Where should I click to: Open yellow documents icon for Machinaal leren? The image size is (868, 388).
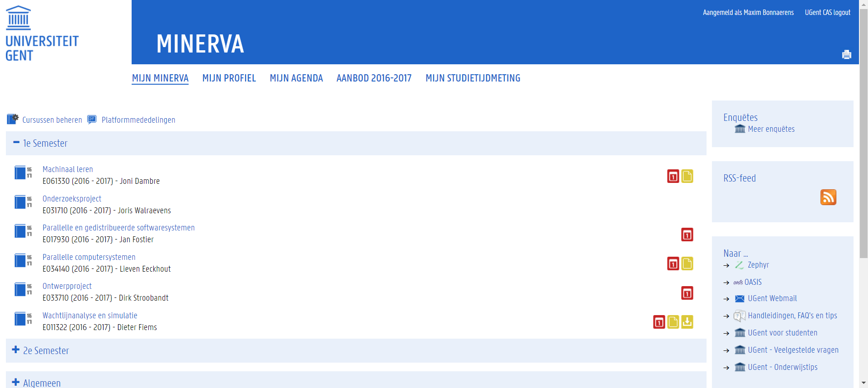pyautogui.click(x=687, y=176)
